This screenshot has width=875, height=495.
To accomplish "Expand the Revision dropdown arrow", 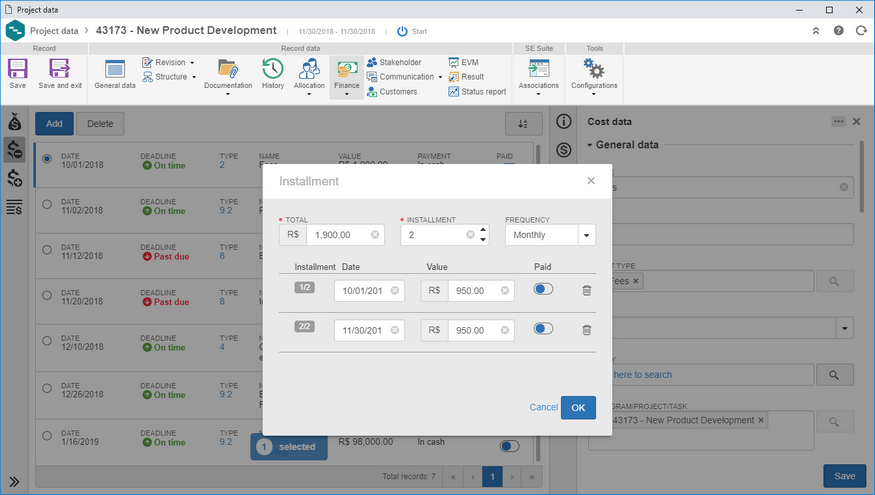I will click(x=192, y=63).
